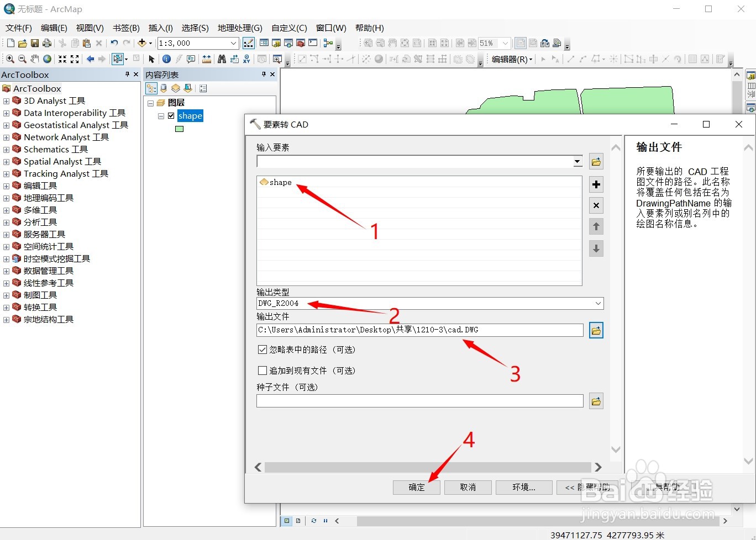Activate the Pan tool
This screenshot has width=756, height=540.
click(x=35, y=59)
